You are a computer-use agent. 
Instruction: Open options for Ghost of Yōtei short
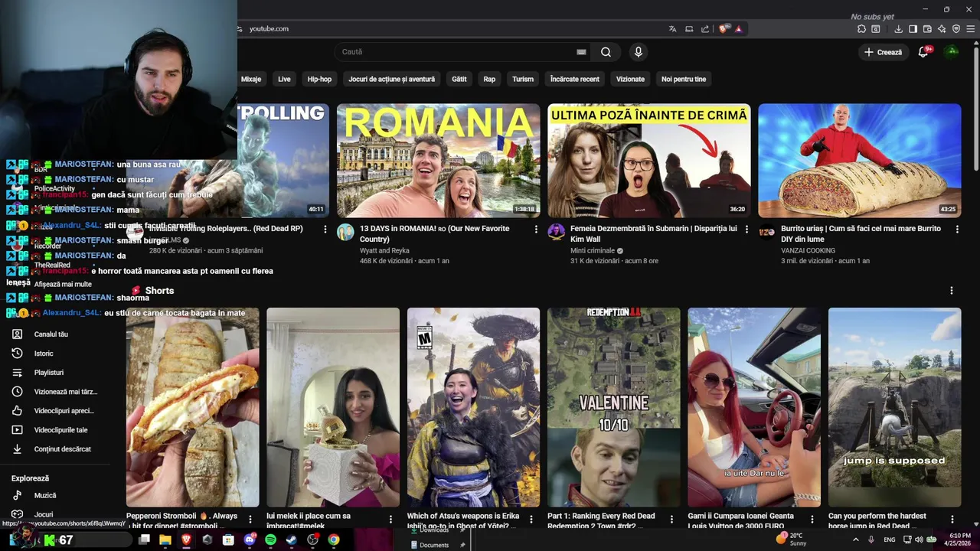(531, 520)
